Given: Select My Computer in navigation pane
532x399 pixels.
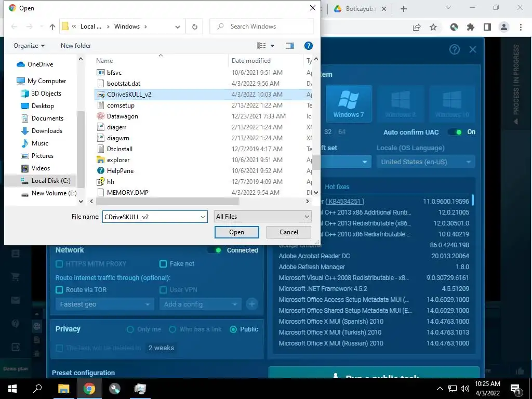Looking at the screenshot, I should (x=41, y=81).
